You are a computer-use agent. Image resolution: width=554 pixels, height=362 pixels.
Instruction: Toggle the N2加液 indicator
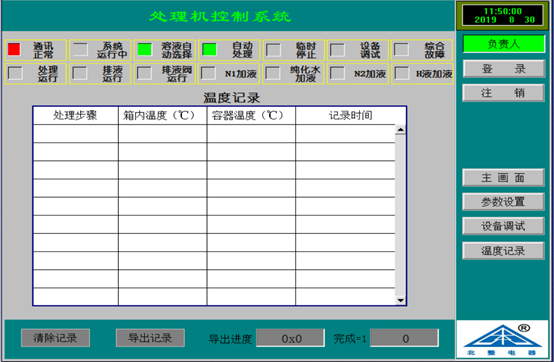click(337, 73)
